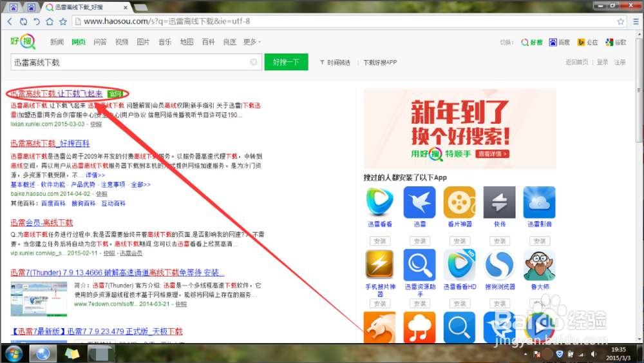Click the 迅雷看看 app icon
Image resolution: width=644 pixels, height=363 pixels.
pos(379,202)
